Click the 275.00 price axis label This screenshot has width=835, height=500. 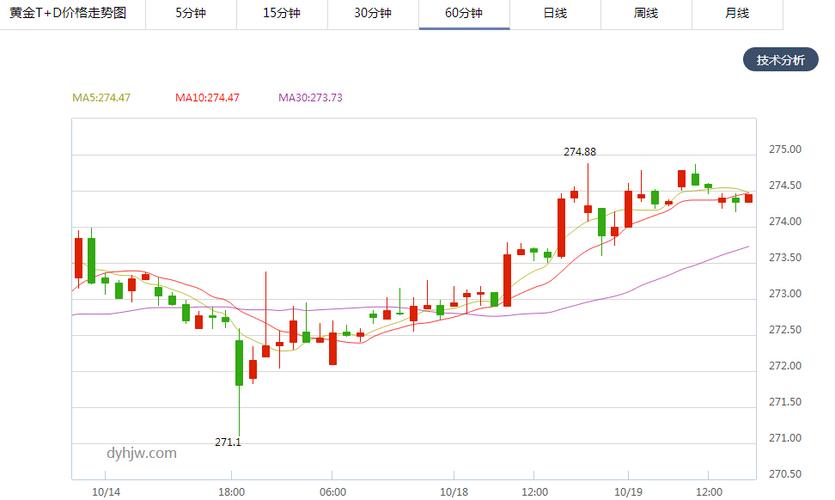click(x=785, y=150)
